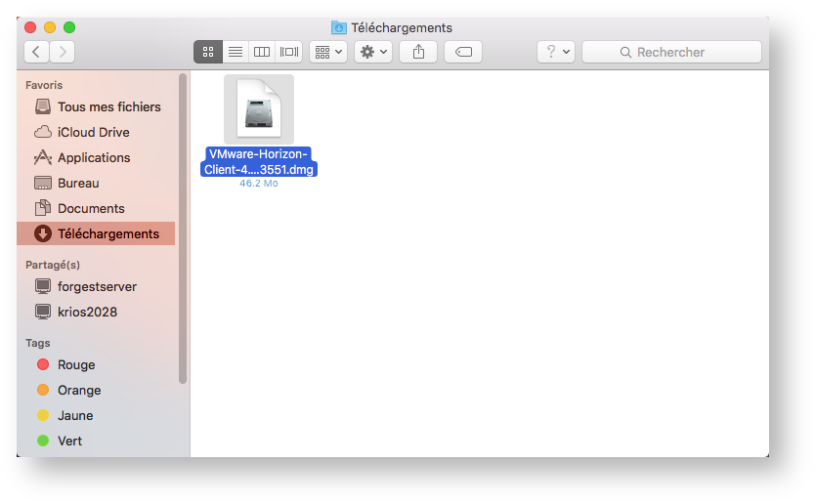Open Tous mes fichiers in sidebar
This screenshot has width=816, height=504.
[x=98, y=106]
